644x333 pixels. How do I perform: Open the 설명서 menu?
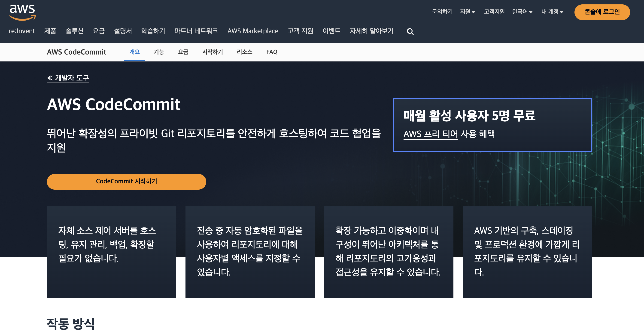click(x=123, y=31)
